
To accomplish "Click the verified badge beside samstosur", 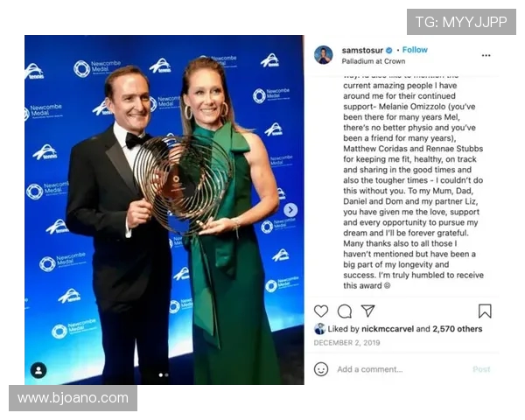I will [x=389, y=50].
